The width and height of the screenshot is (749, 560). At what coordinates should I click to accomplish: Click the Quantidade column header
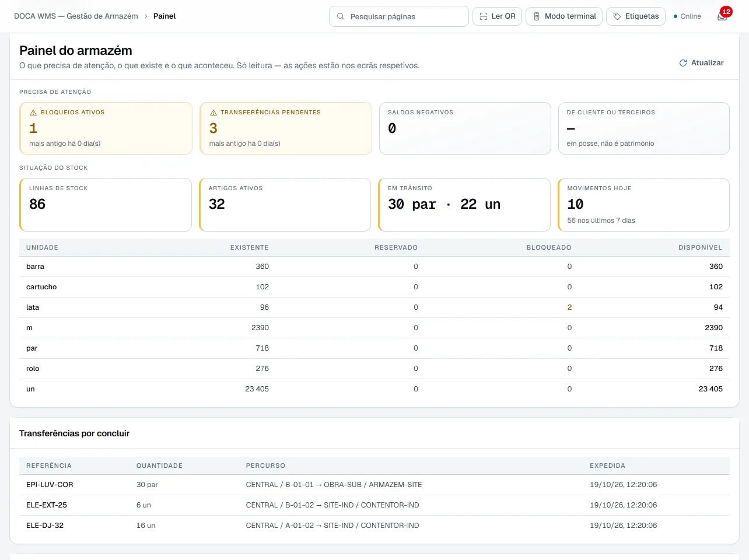pos(159,466)
